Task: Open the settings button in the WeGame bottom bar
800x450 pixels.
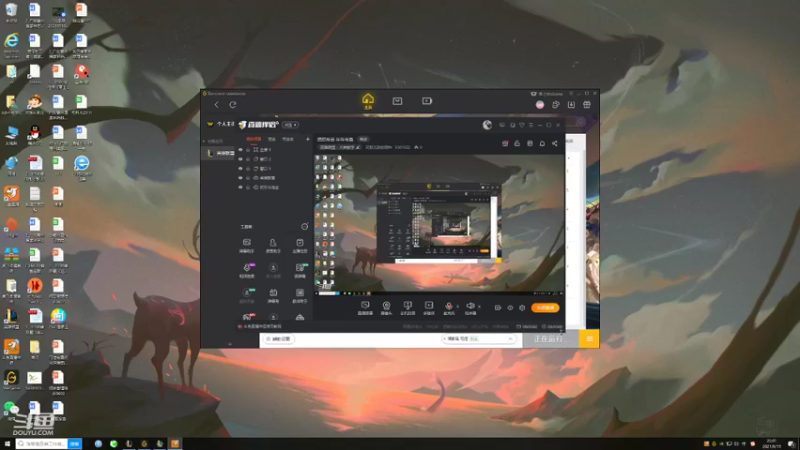Action: [x=280, y=339]
